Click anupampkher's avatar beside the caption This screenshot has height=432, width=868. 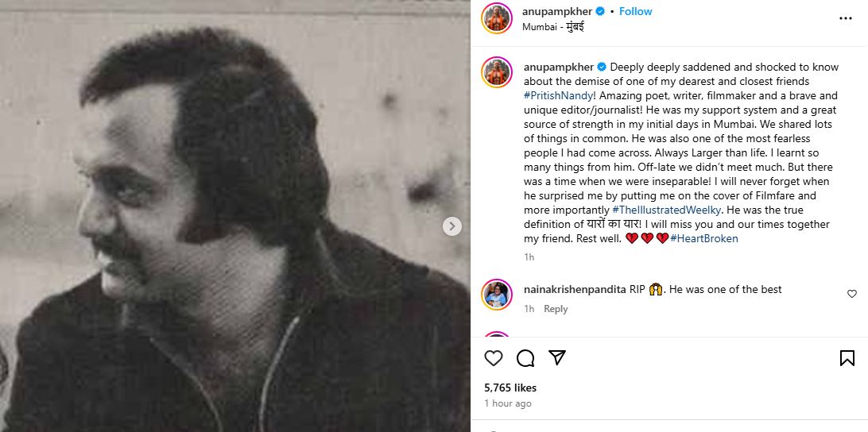(497, 73)
